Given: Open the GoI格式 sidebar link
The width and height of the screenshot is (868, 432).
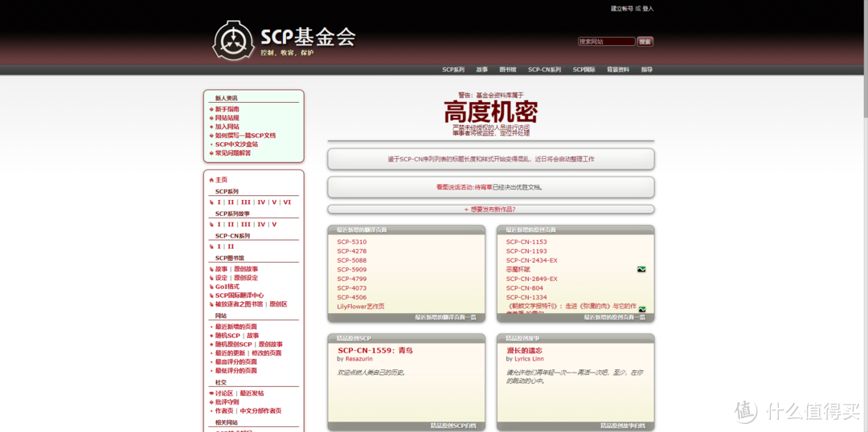Looking at the screenshot, I should 227,287.
